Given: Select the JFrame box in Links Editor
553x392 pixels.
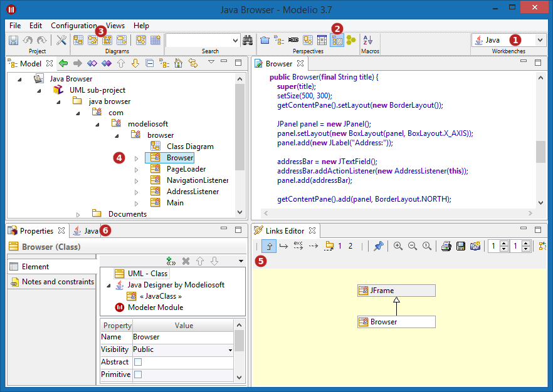Looking at the screenshot, I should (x=396, y=291).
